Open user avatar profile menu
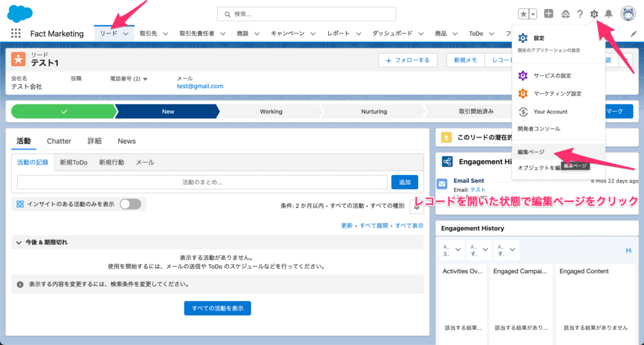 point(628,14)
